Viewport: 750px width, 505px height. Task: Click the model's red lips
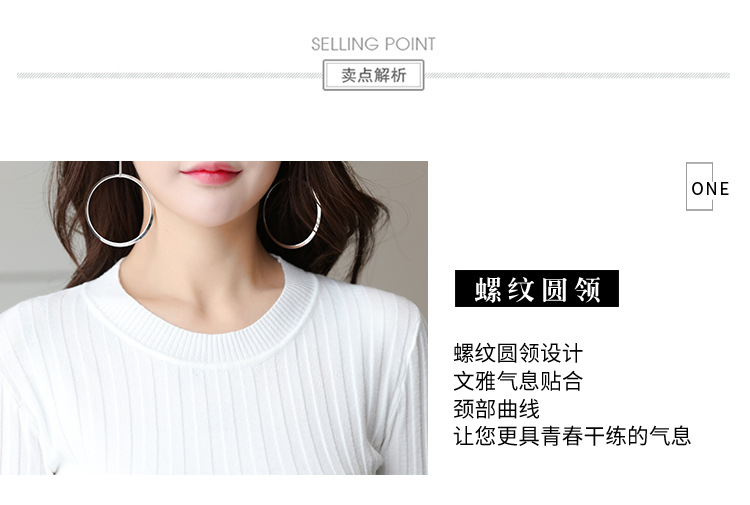pyautogui.click(x=210, y=173)
